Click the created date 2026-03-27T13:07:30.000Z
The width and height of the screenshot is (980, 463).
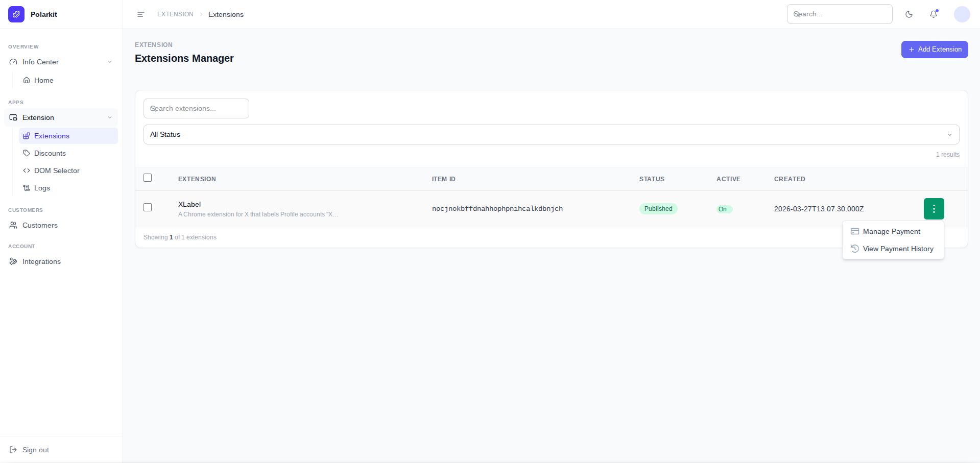pyautogui.click(x=819, y=209)
